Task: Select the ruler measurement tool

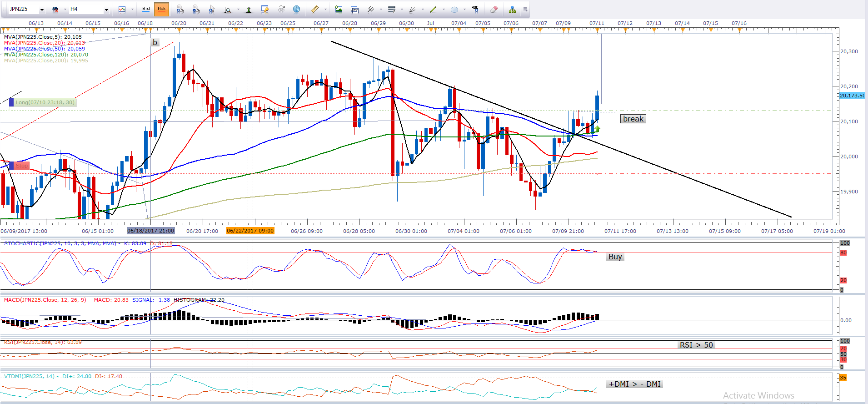Action: click(x=314, y=9)
